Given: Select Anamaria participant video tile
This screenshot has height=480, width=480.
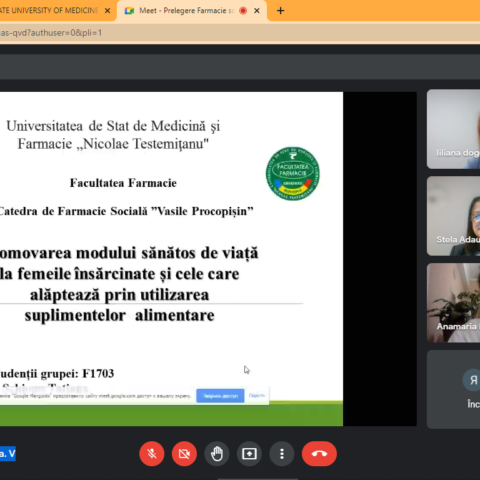Looking at the screenshot, I should 453,303.
